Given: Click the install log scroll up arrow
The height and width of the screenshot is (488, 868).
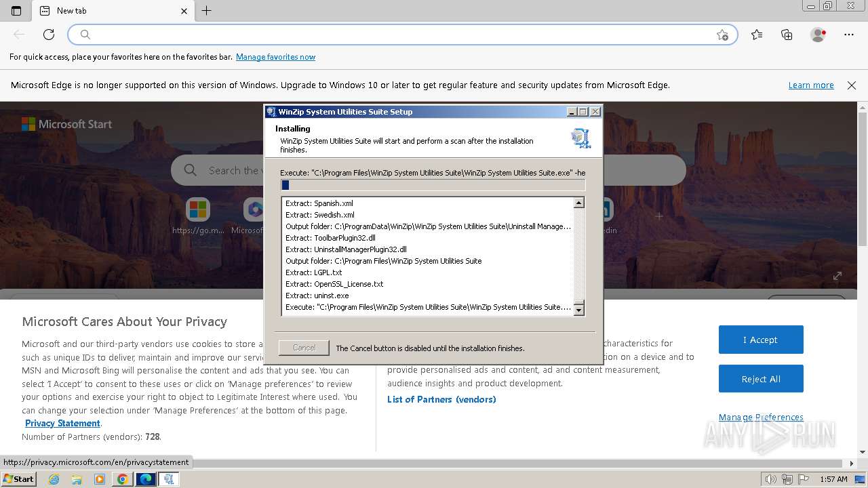Looking at the screenshot, I should click(x=578, y=203).
